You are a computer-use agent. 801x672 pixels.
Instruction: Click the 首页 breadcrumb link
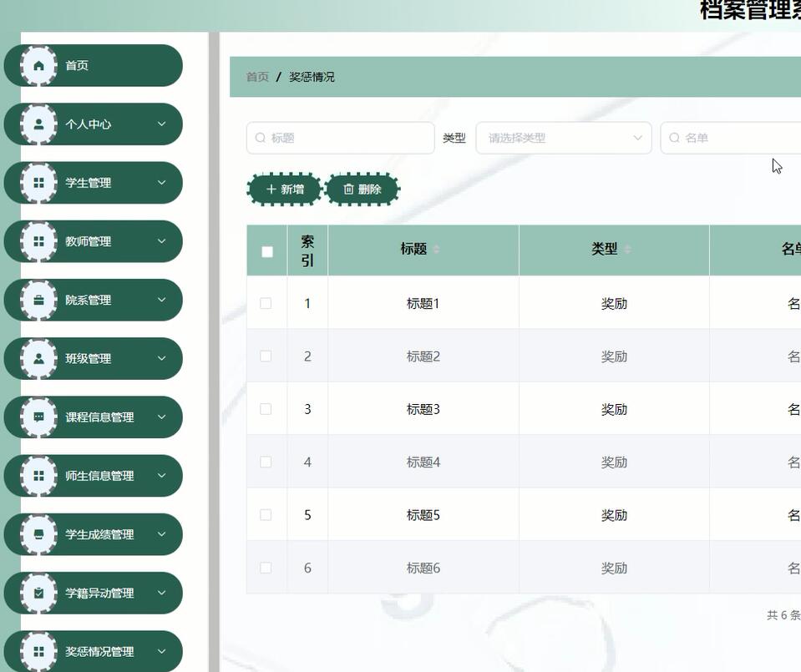[256, 76]
